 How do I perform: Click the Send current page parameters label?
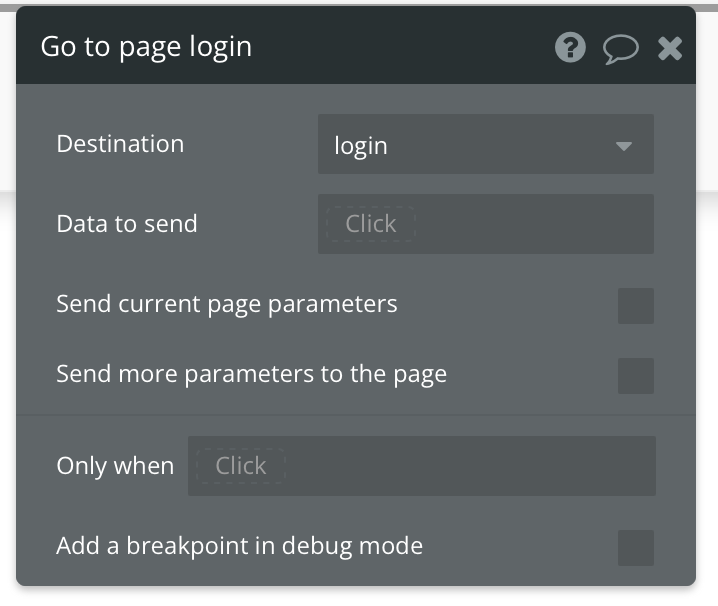(227, 304)
